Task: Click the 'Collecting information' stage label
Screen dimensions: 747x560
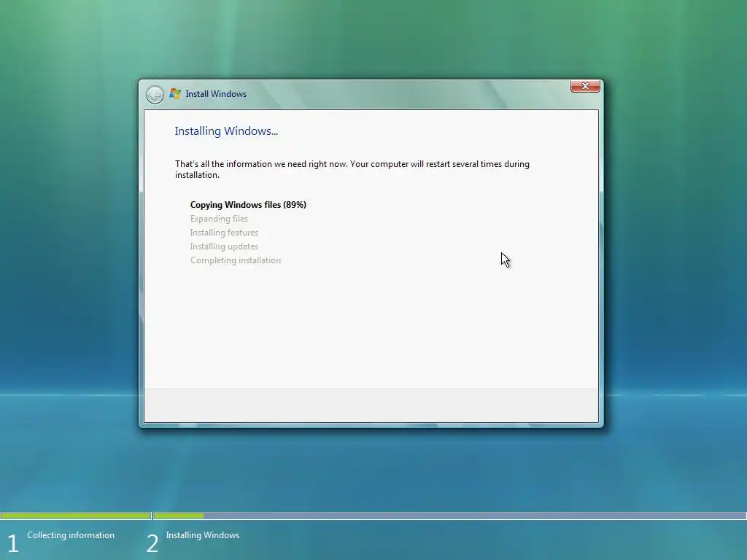Action: (71, 535)
